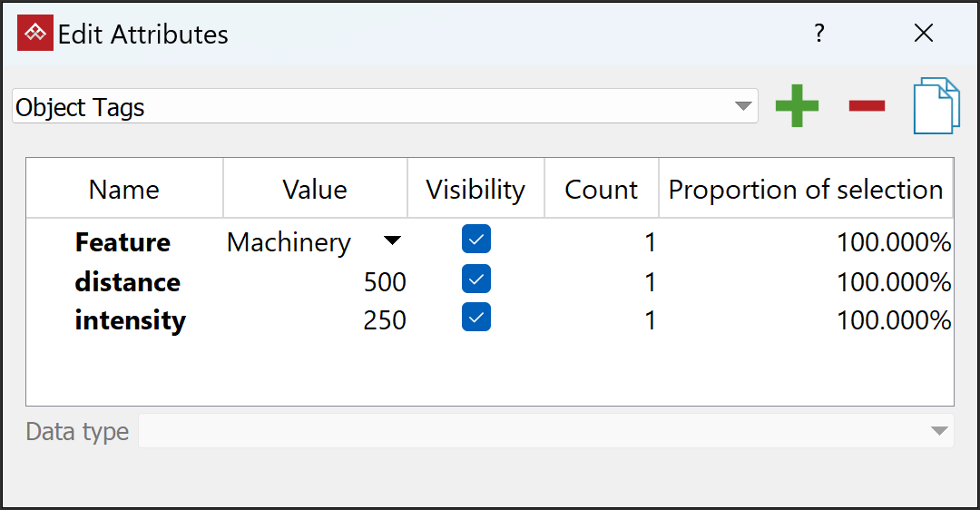The height and width of the screenshot is (510, 980).
Task: Expand the Machinery value dropdown arrow
Action: [x=391, y=241]
